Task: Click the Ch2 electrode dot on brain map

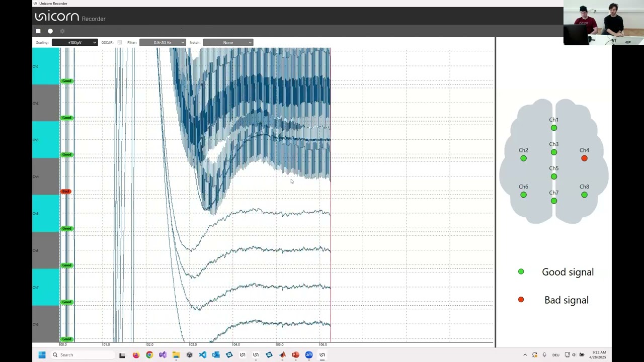Action: (524, 158)
